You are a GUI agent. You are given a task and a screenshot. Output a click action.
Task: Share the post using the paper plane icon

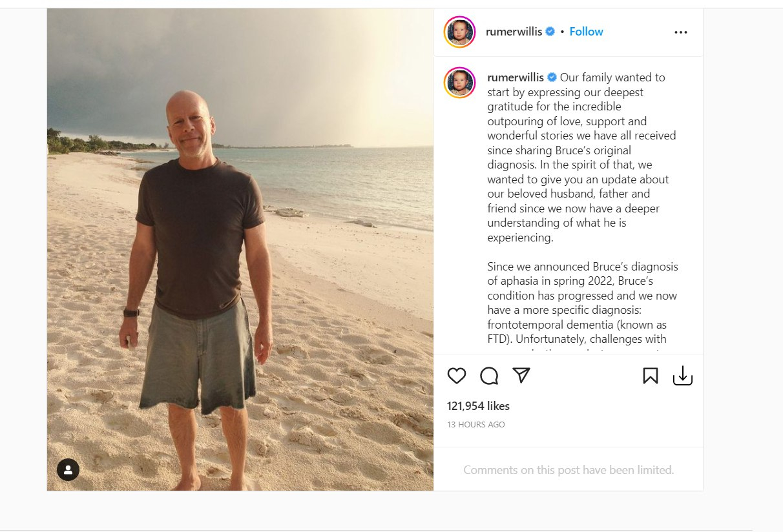click(x=521, y=376)
